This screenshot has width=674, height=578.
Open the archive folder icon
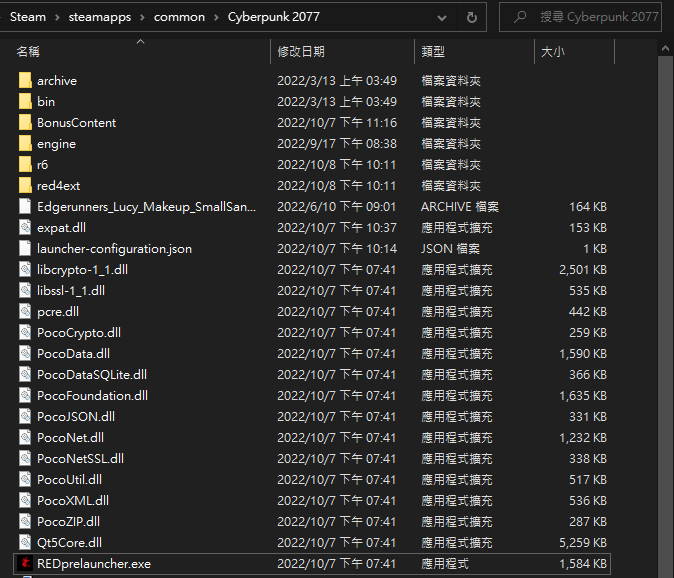(x=25, y=80)
